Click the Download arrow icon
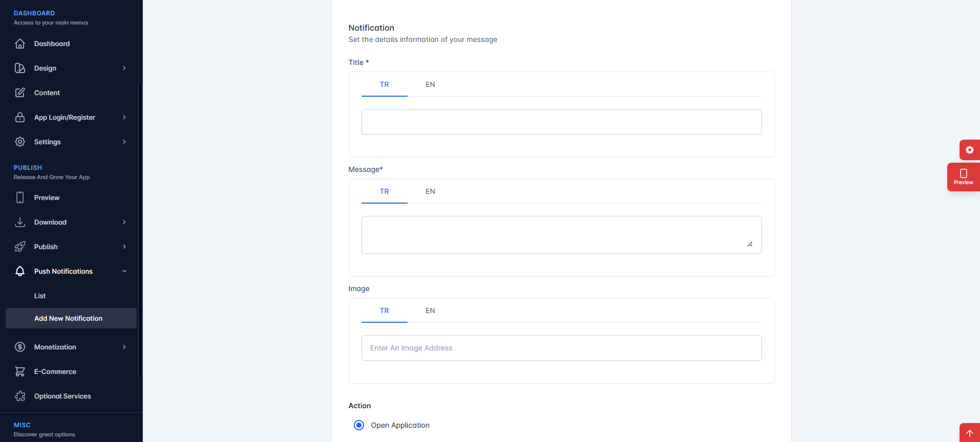This screenshot has height=442, width=980. (20, 222)
